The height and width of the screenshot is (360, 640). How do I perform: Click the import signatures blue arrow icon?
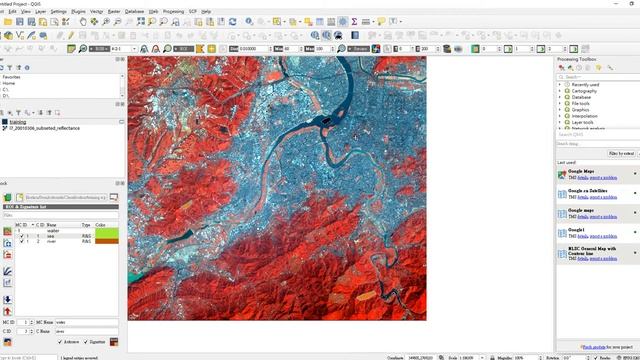7,300
